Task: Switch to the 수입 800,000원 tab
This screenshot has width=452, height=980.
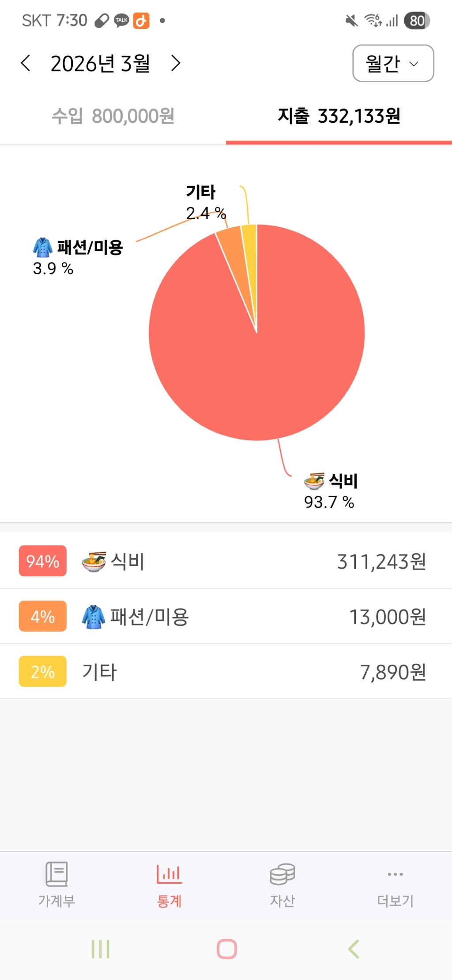Action: (x=113, y=116)
